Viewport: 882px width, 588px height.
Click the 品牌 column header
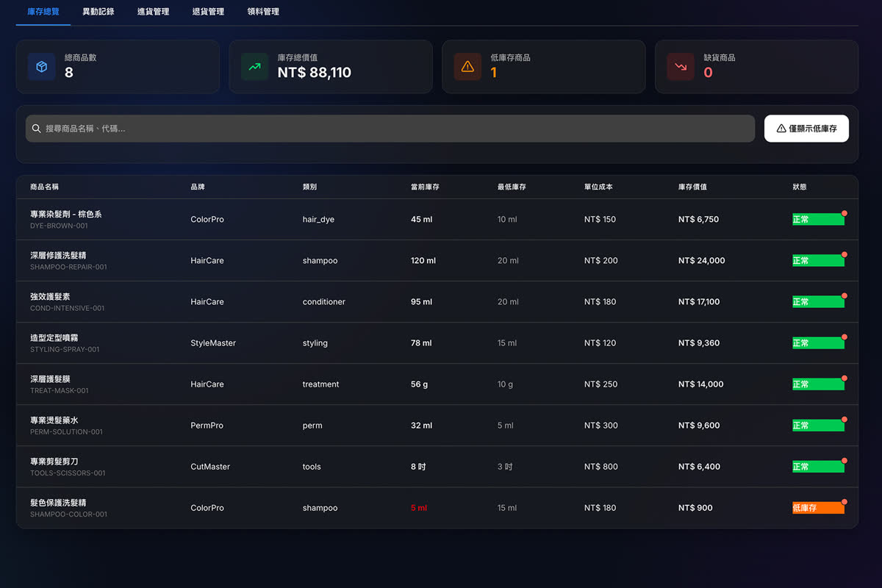pyautogui.click(x=198, y=187)
